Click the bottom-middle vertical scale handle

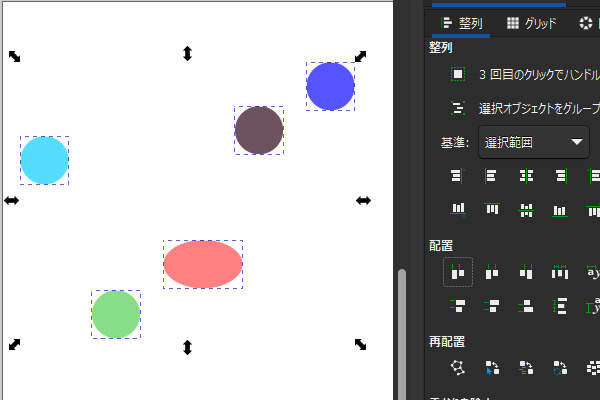pos(187,347)
